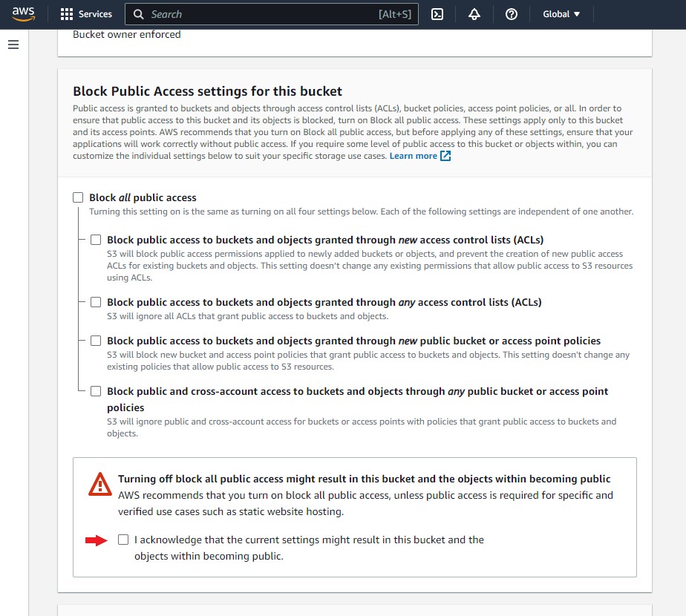This screenshot has width=686, height=616.
Task: Open the AWS CloudShell terminal icon
Action: (437, 13)
